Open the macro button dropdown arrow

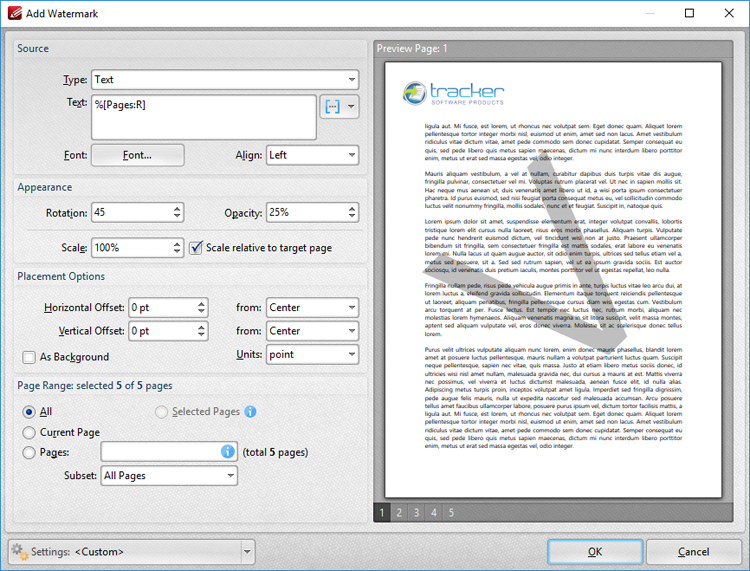[351, 106]
